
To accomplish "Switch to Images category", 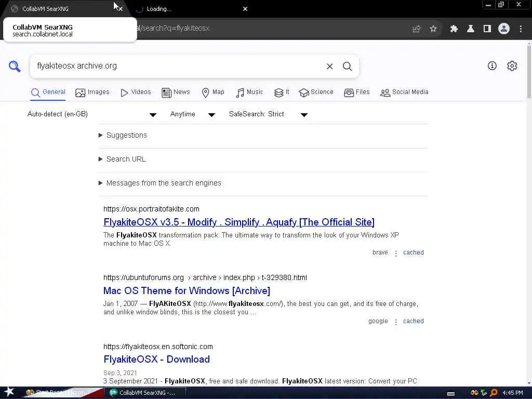I will (x=92, y=92).
